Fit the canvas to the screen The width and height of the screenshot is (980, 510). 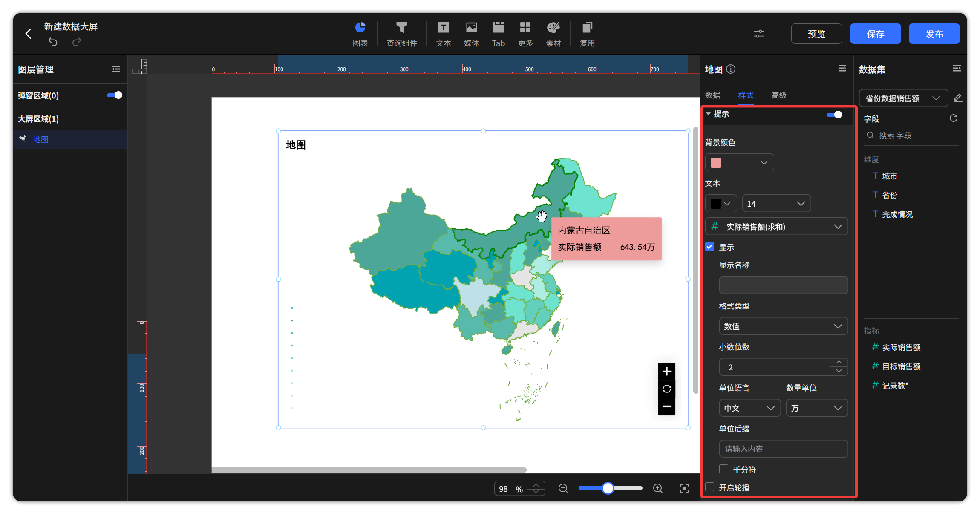coord(684,488)
